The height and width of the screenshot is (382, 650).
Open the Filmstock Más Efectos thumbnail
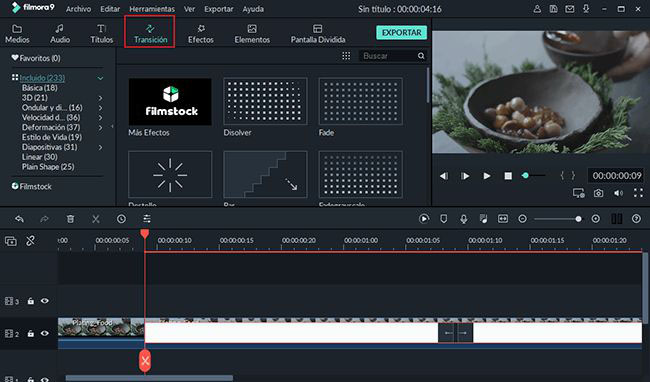point(170,102)
